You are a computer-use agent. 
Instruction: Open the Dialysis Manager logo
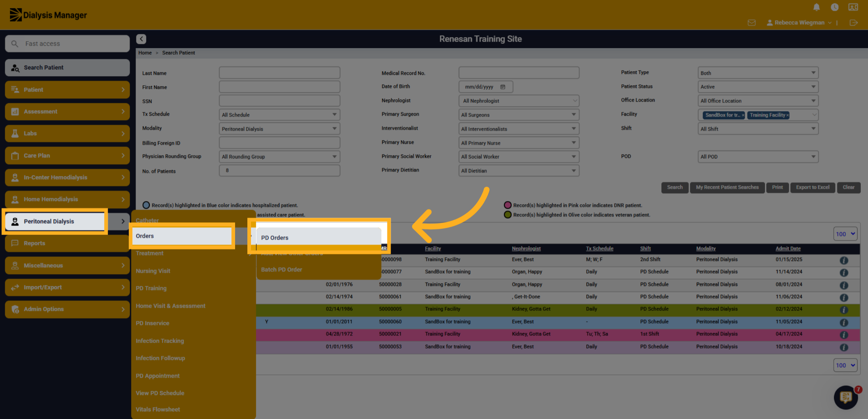click(48, 15)
